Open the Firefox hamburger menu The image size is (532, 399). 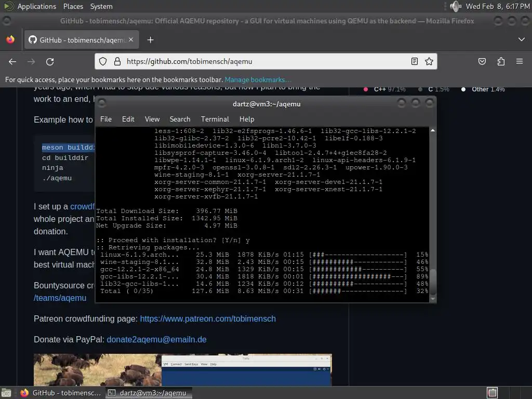click(x=520, y=61)
